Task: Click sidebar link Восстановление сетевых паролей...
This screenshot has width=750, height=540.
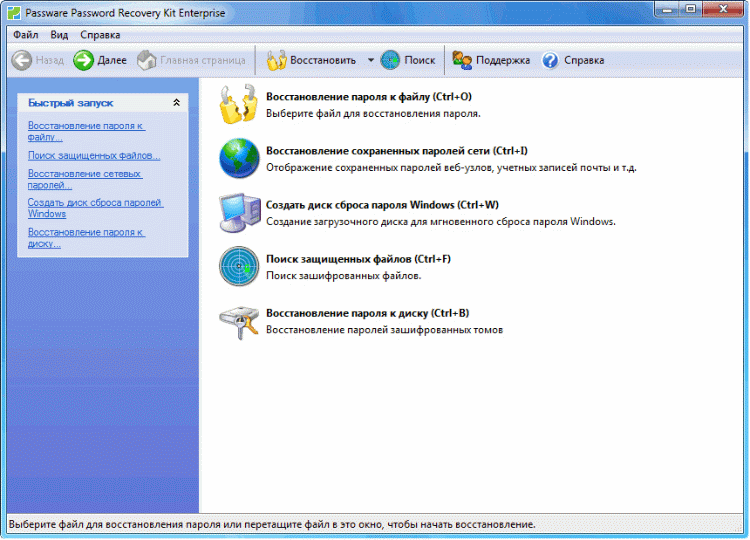Action: click(x=85, y=179)
